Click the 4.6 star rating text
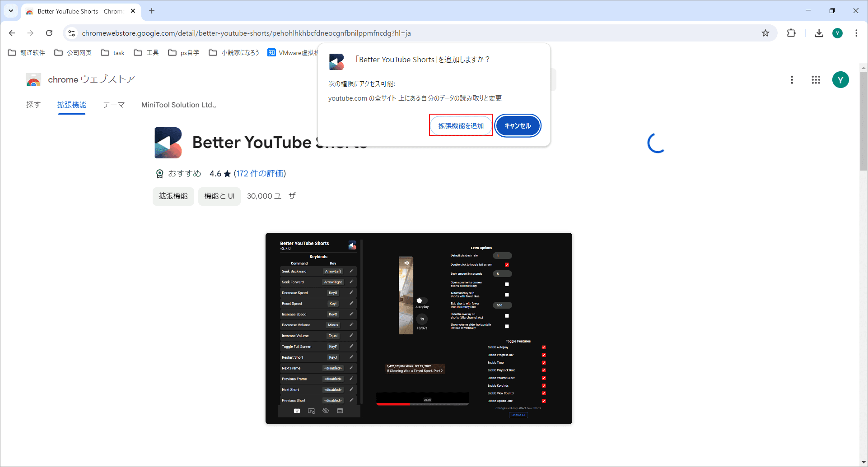 (220, 174)
